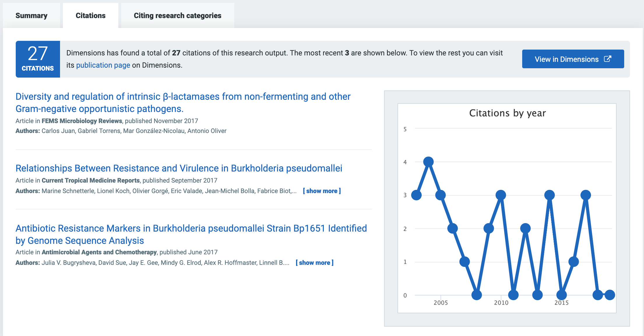Expand authors with show more for Bugrysheva article
The image size is (644, 336).
[314, 263]
